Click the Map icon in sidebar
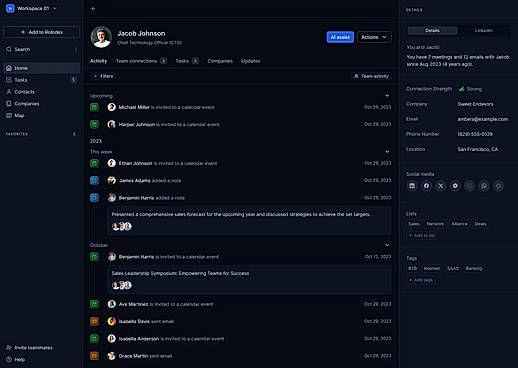The image size is (518, 368). click(x=9, y=115)
